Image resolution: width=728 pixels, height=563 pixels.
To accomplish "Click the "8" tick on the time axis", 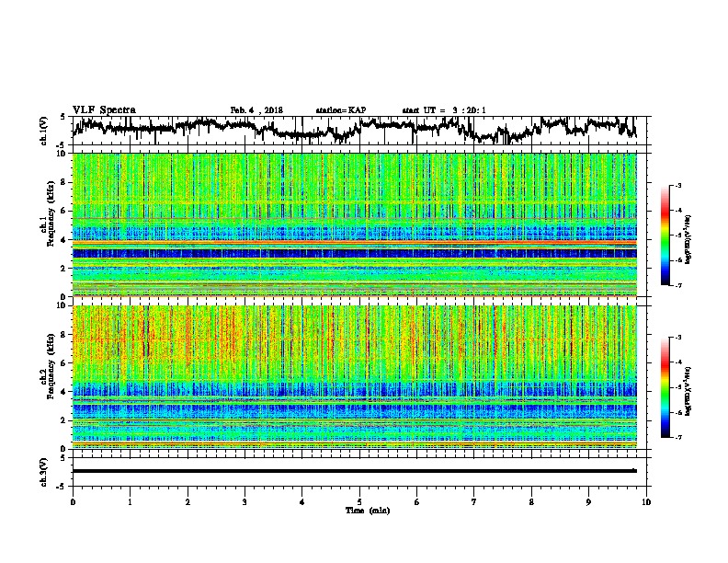I will click(x=531, y=501).
